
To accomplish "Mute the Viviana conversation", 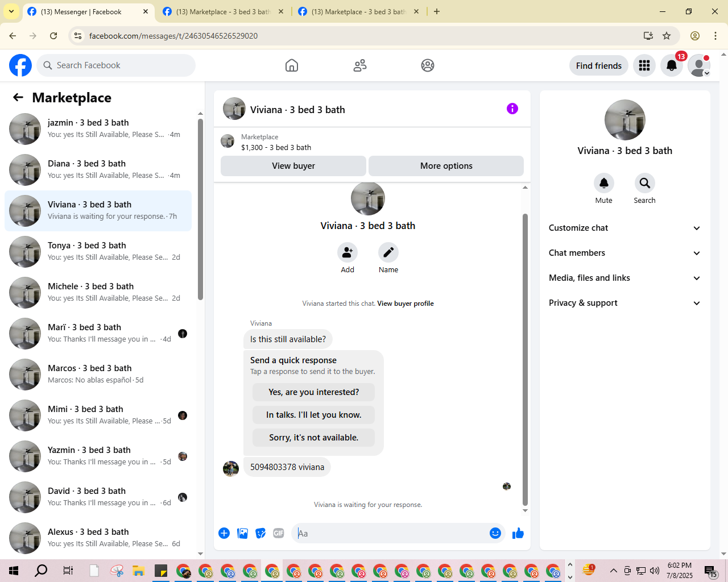I will tap(604, 183).
